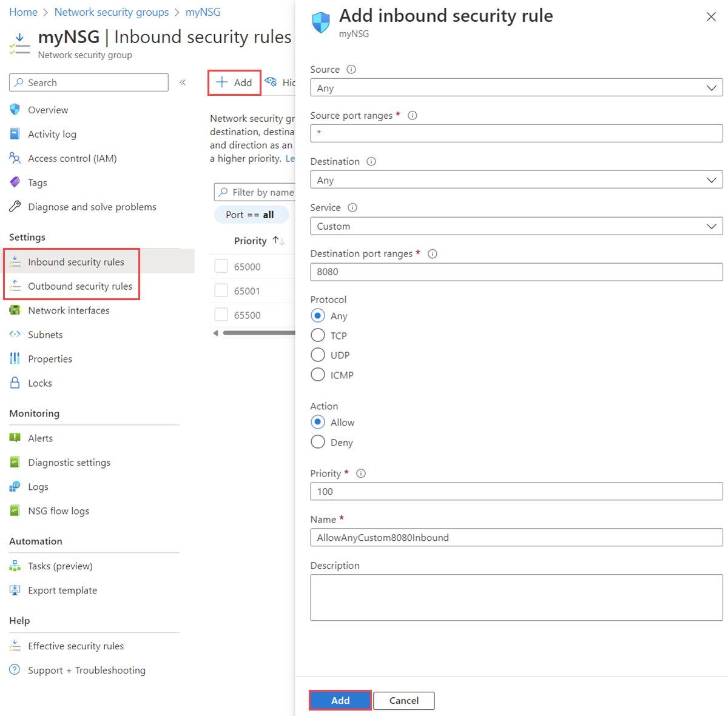
Task: Select the Overview icon in the sidebar
Action: (x=17, y=110)
